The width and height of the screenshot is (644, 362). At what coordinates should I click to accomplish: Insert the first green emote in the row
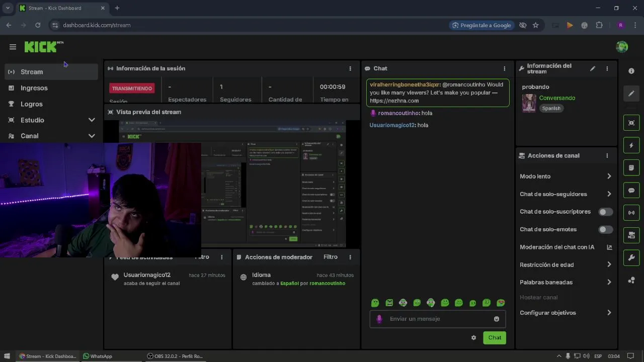coord(375,303)
